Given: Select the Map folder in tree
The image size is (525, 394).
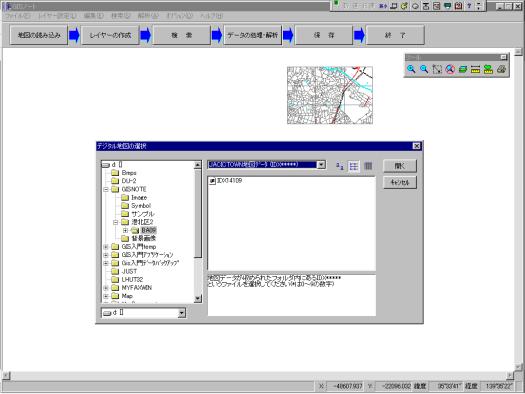Looking at the screenshot, I should coord(127,296).
